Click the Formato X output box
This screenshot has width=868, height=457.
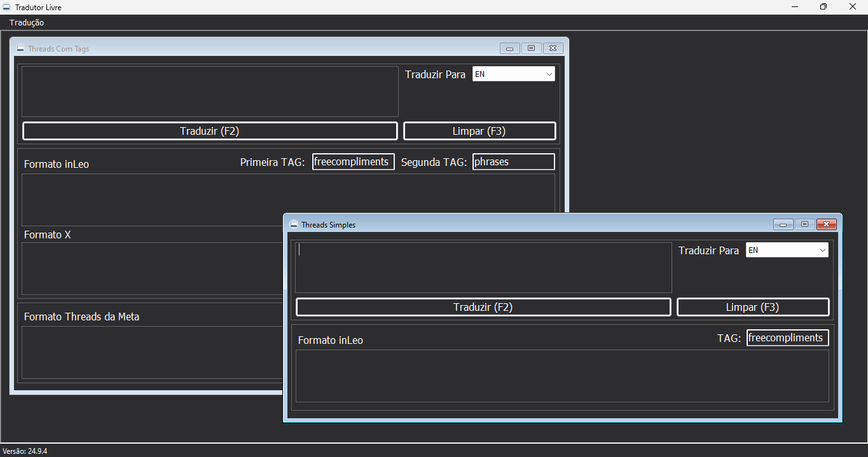click(x=152, y=268)
